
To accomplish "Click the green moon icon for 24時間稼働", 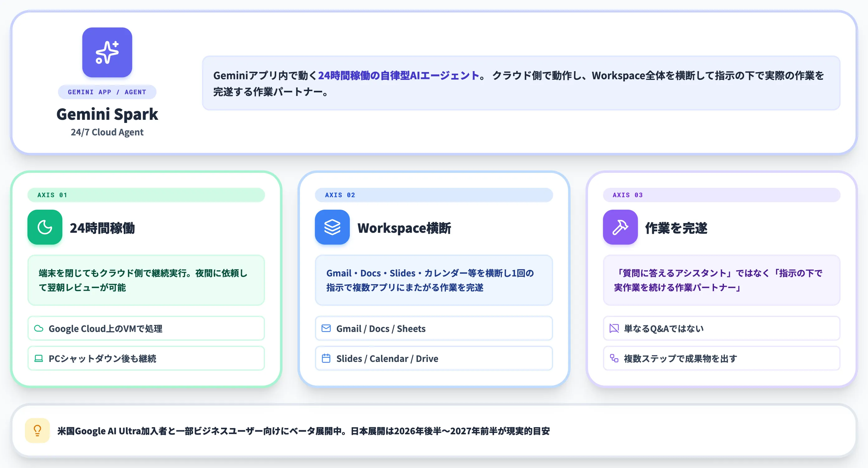I will [45, 227].
